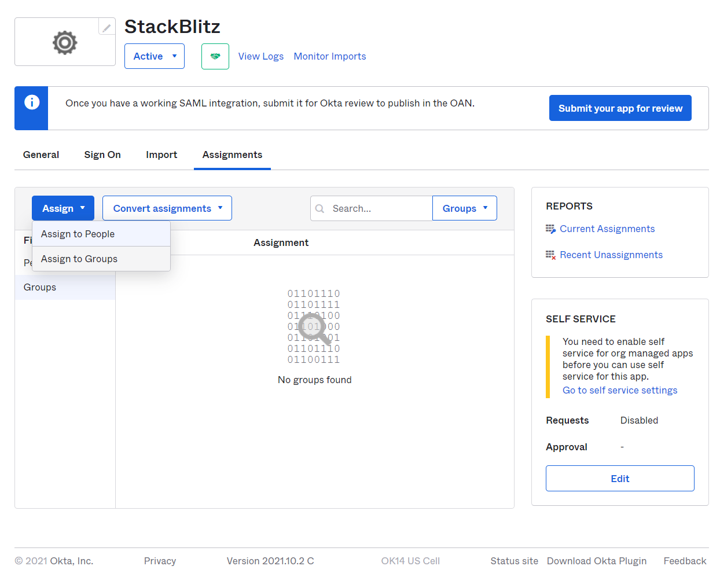This screenshot has height=588, width=720.
Task: Click the pencil icon to edit the app logo
Action: (106, 27)
